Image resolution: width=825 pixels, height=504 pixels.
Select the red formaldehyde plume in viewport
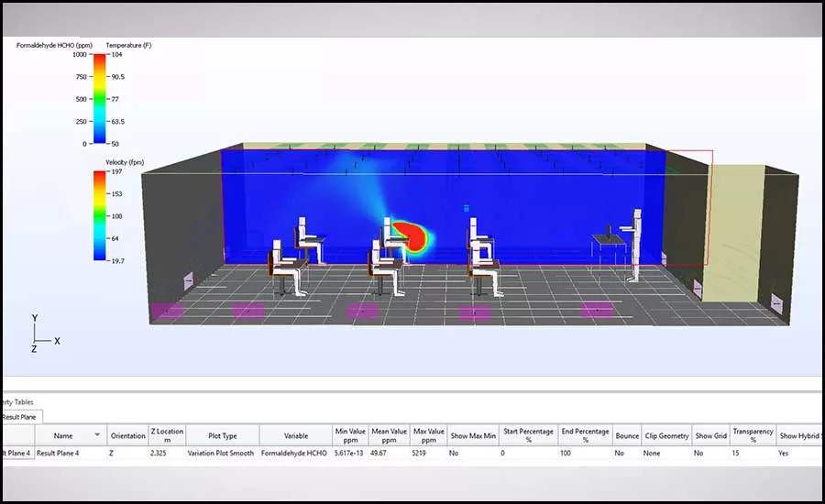coord(411,236)
